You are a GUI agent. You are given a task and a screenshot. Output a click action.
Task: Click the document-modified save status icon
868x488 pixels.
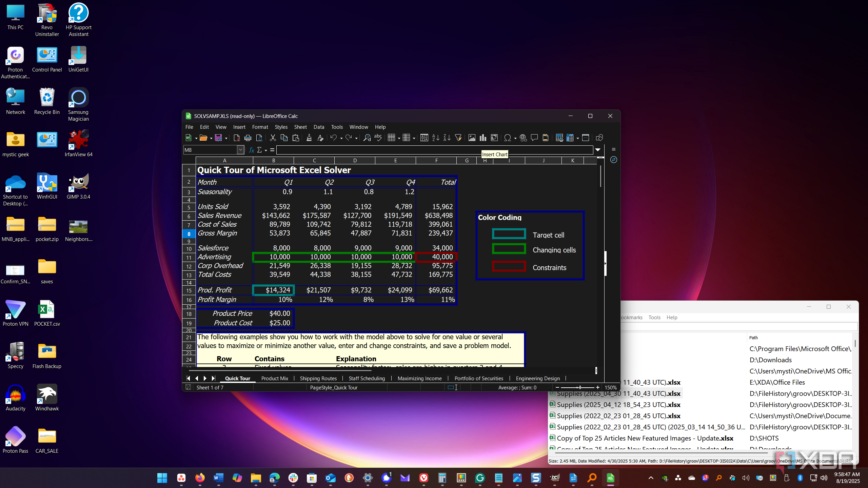pos(188,387)
